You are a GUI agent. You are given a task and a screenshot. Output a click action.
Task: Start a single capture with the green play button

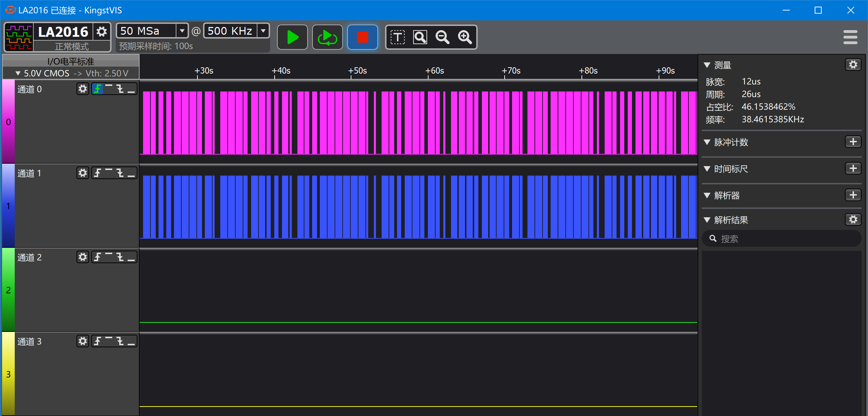pos(292,37)
